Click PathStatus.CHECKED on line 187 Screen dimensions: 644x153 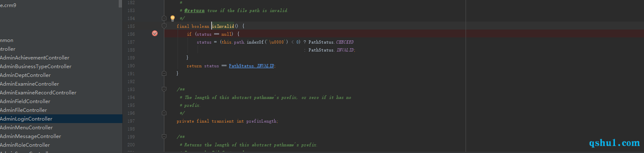[331, 42]
